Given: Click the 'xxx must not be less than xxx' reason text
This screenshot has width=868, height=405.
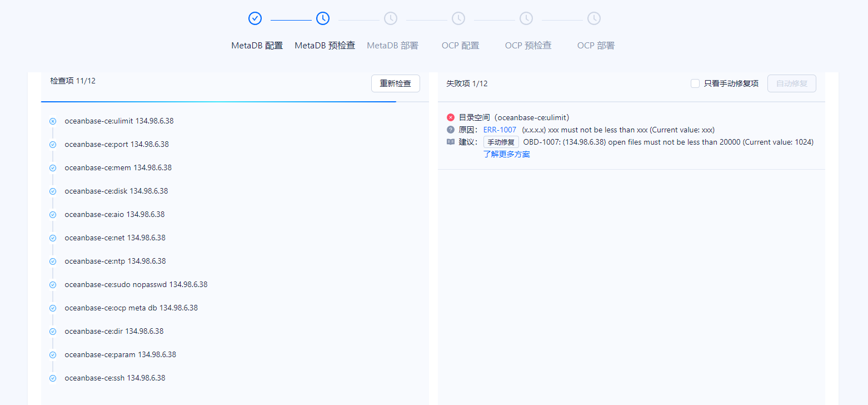Looking at the screenshot, I should point(618,130).
